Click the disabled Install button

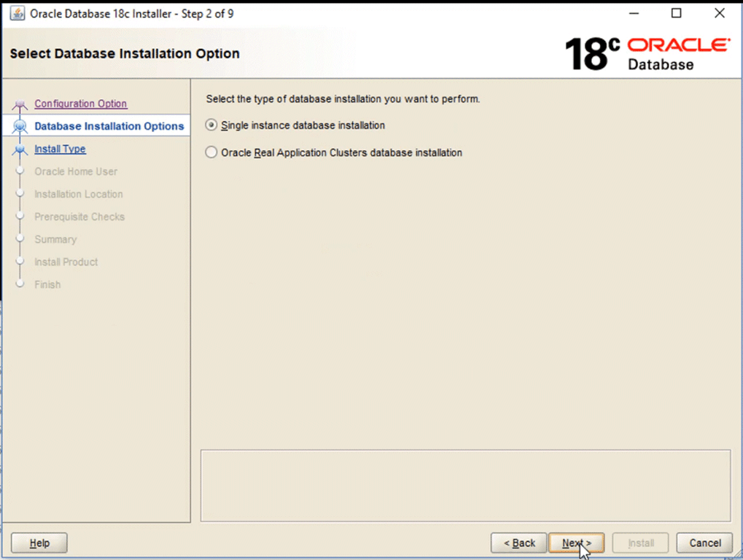(641, 543)
